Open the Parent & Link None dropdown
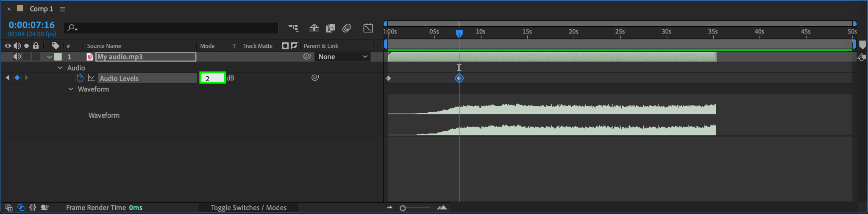This screenshot has width=868, height=214. (342, 57)
